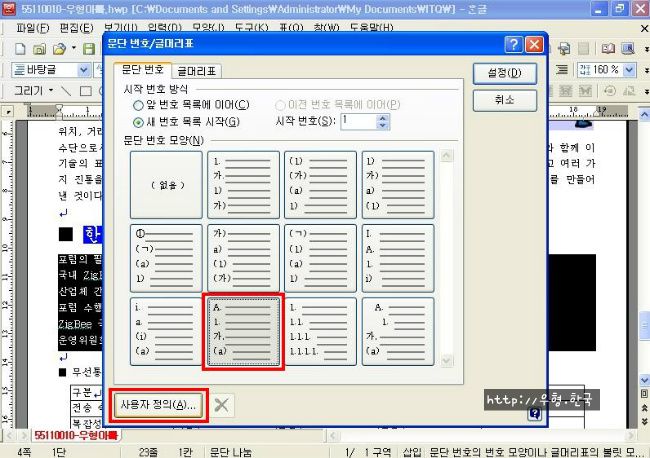Screen dimensions: 650x458
Task: Select the 1. 1.1. 1.1.1. numbering style
Action: (320, 332)
